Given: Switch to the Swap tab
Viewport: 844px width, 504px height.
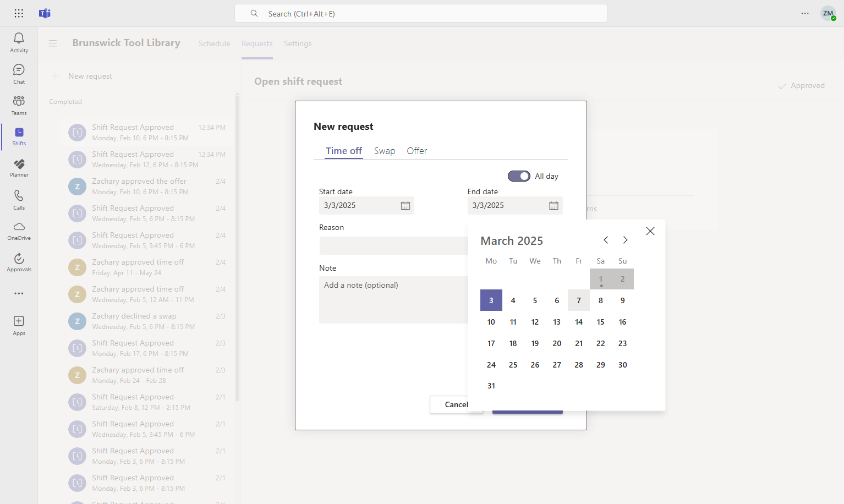Looking at the screenshot, I should (385, 151).
